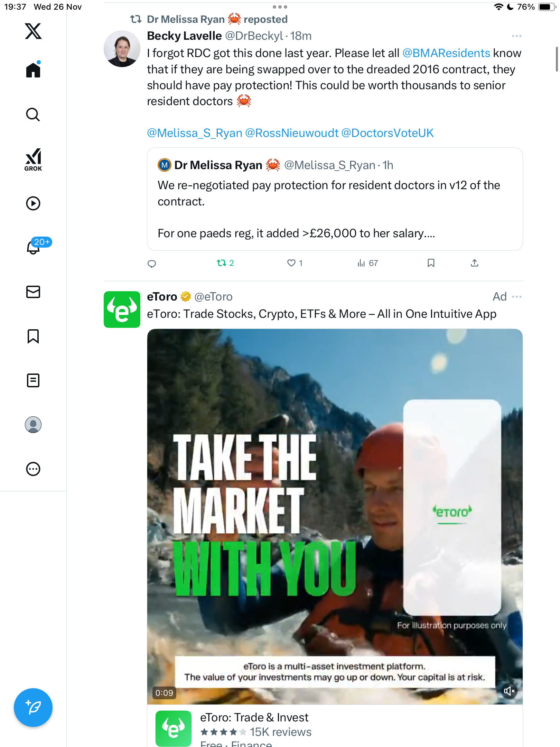560x747 pixels.
Task: Compose a new post
Action: pyautogui.click(x=33, y=708)
